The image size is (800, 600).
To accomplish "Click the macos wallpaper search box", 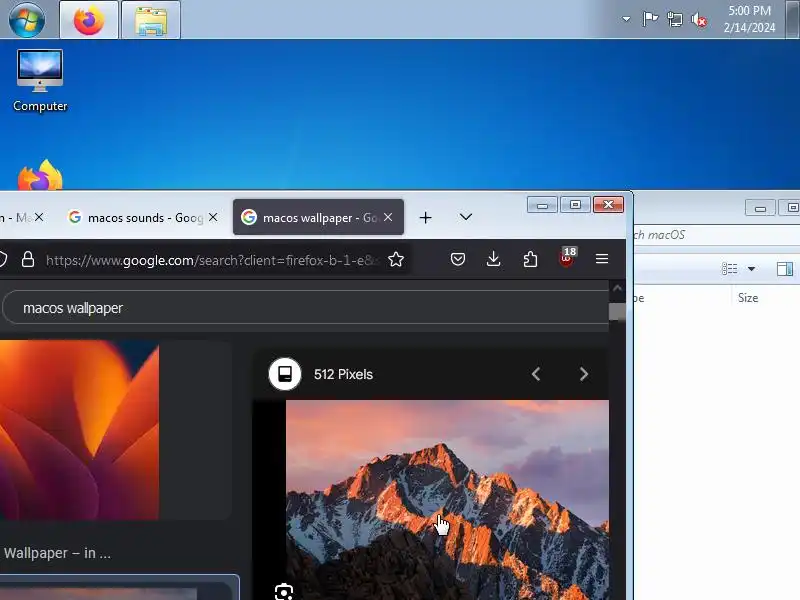I will (x=306, y=308).
